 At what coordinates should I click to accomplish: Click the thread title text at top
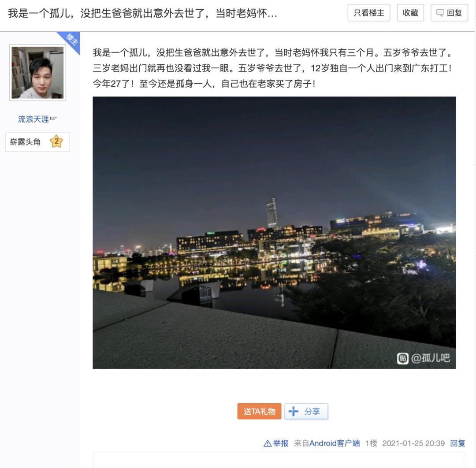point(142,13)
